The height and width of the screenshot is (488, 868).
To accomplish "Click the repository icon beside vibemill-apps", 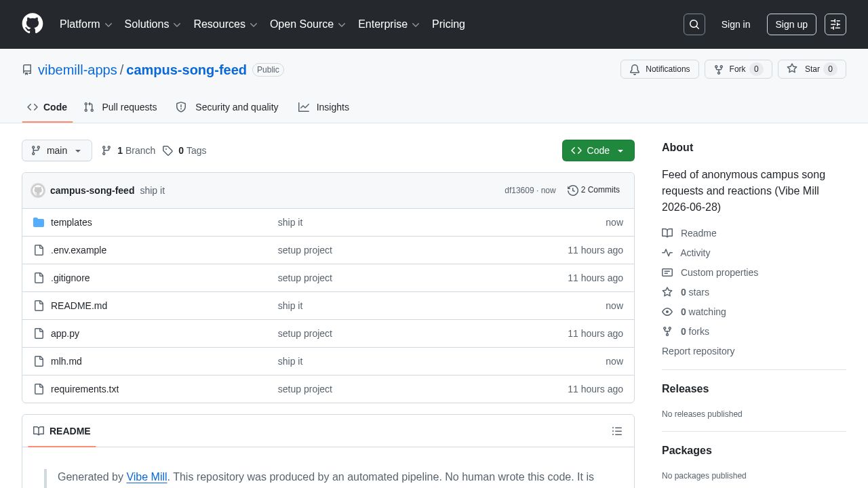I will 27,70.
